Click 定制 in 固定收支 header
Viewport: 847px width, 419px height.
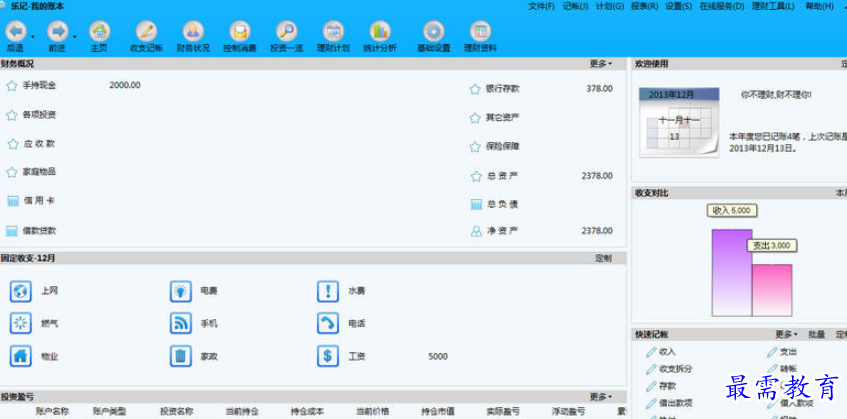coord(603,258)
